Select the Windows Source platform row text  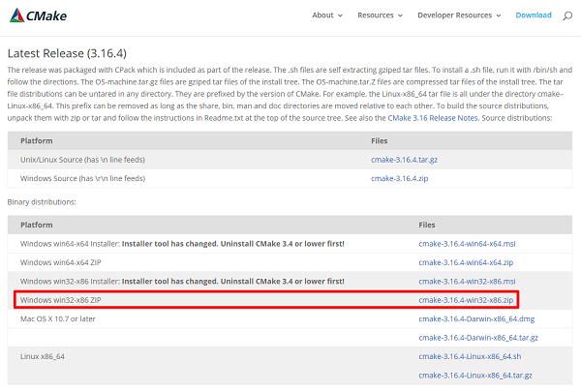click(82, 179)
